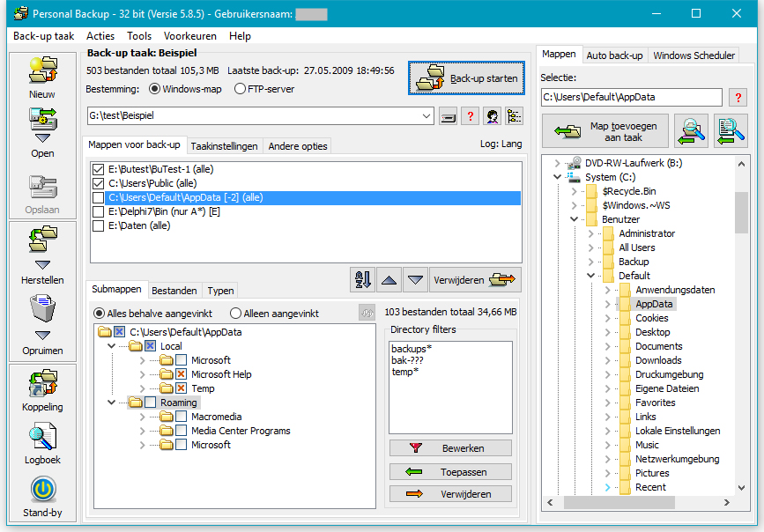The image size is (764, 532).
Task: Open the Logboek log viewer icon
Action: coord(42,437)
